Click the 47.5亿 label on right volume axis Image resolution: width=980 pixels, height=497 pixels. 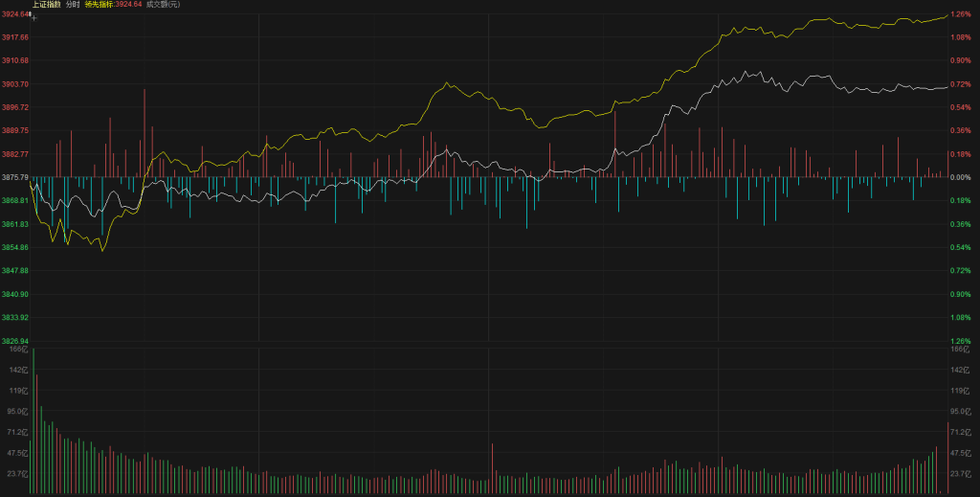[961, 453]
